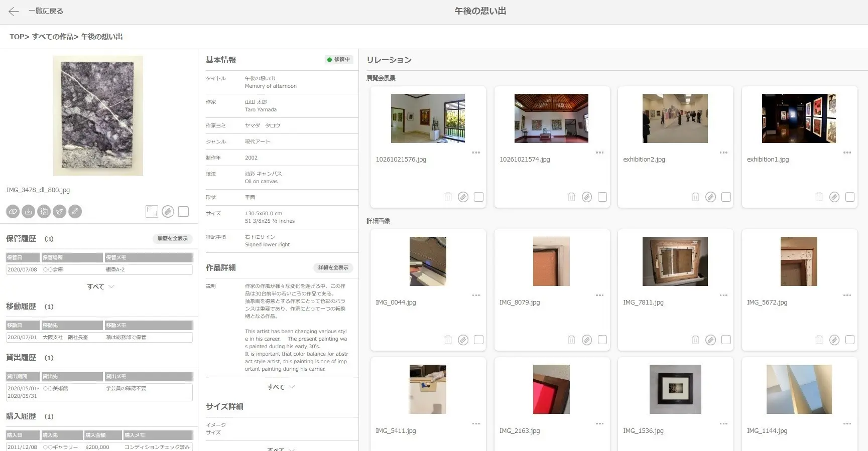The width and height of the screenshot is (868, 451).
Task: Open more options for IMG_1536.jpg
Action: coord(723,424)
